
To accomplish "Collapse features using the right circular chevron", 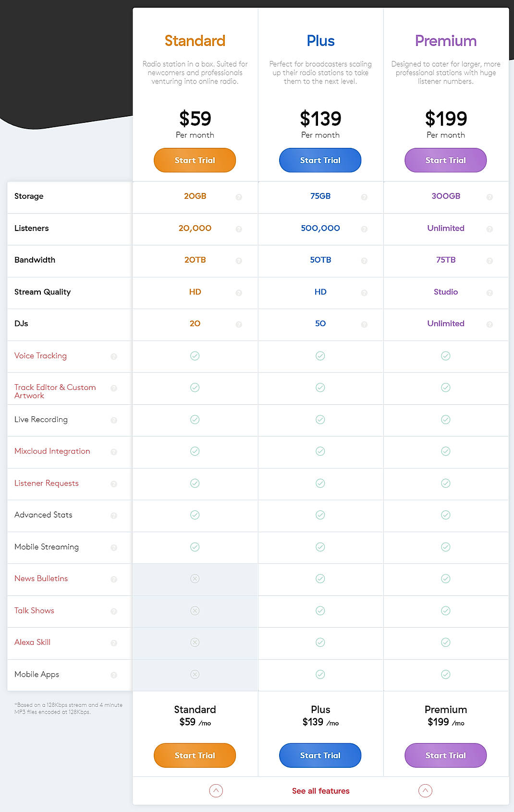I will 425,790.
